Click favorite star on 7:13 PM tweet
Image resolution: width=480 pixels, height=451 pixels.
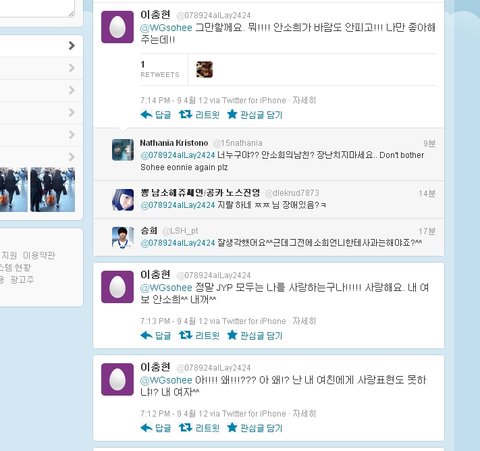click(232, 335)
